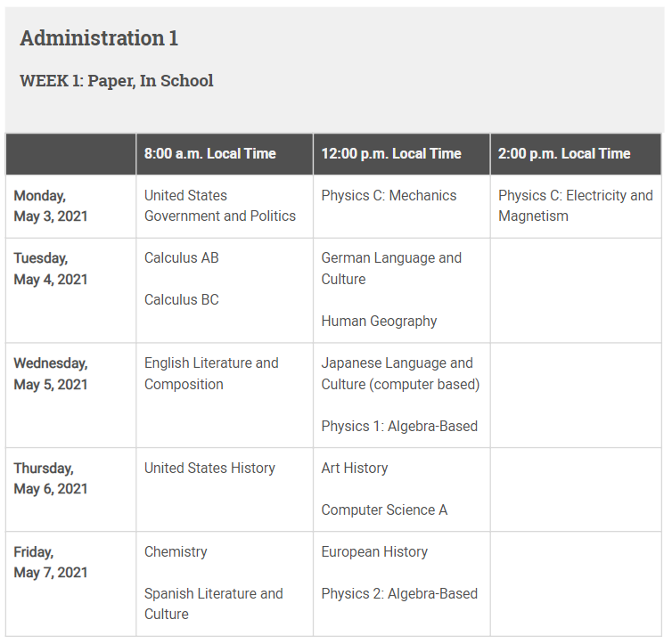
Task: Click the Administration 1 heading
Action: pyautogui.click(x=99, y=38)
